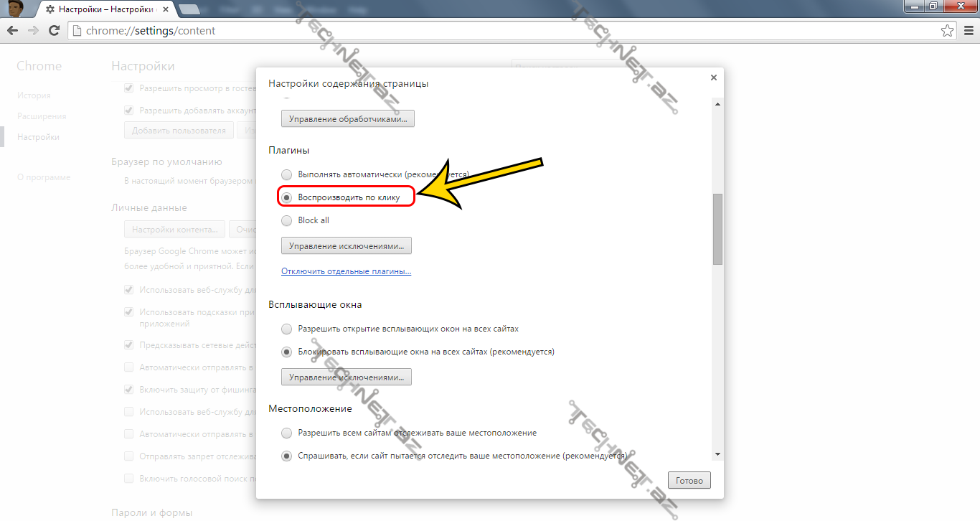
Task: Open a new tab with the tab button
Action: [189, 9]
